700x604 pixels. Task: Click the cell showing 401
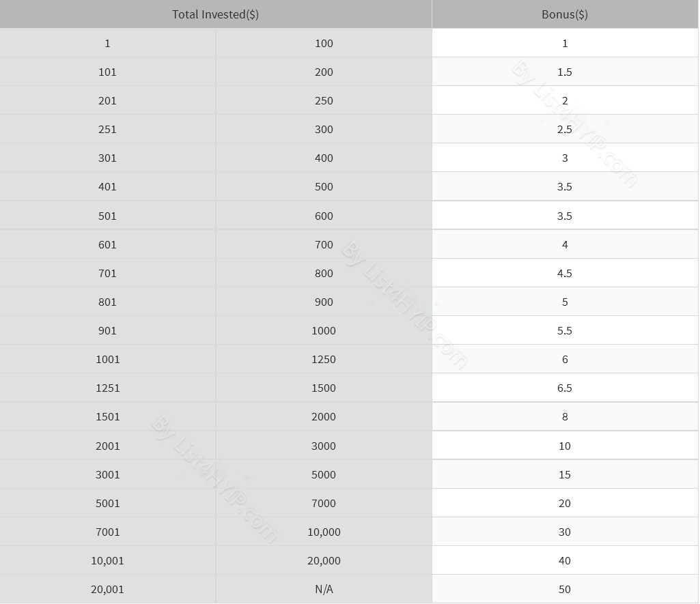(108, 186)
